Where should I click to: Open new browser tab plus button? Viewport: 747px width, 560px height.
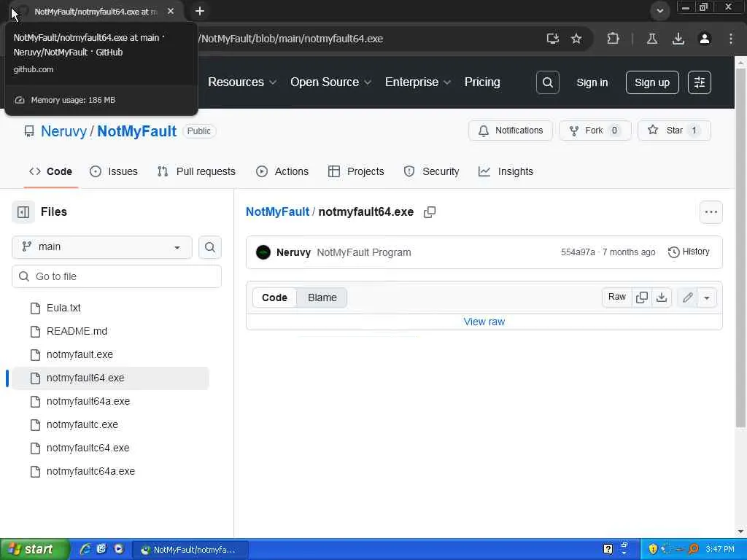200,11
